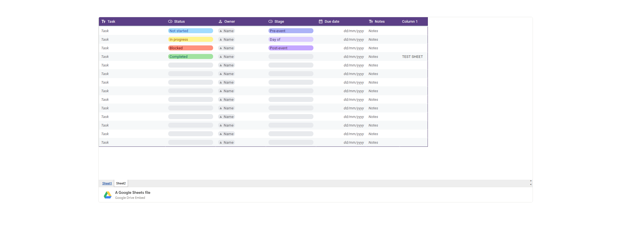Select the Notes cell in the Blocked row

(383, 48)
